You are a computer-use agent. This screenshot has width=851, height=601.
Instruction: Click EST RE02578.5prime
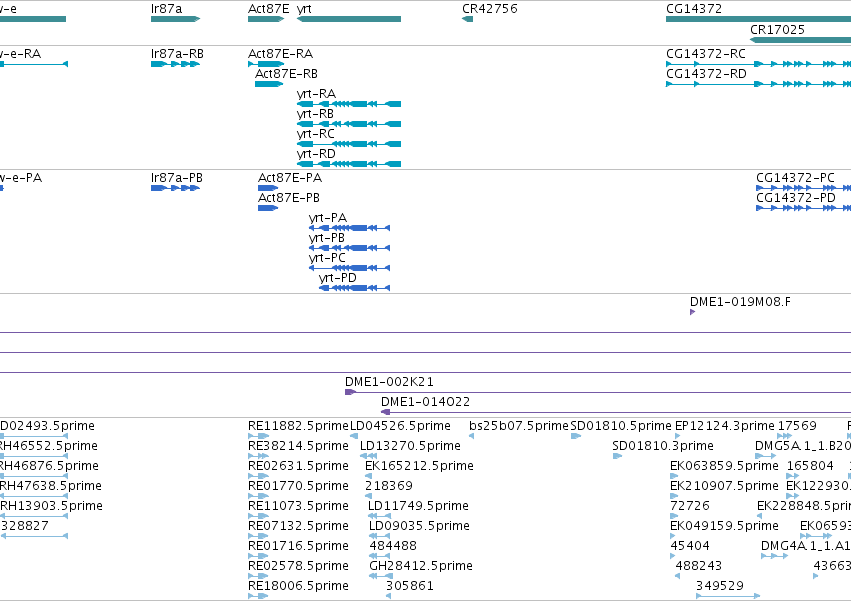pos(258,576)
